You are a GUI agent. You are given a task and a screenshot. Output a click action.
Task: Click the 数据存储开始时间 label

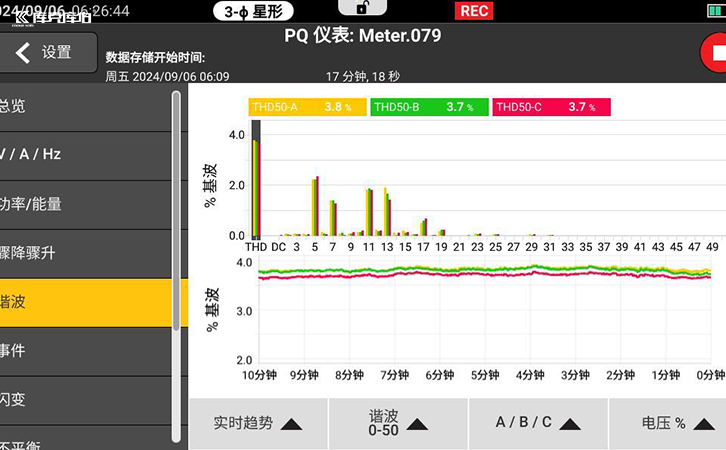[x=155, y=57]
